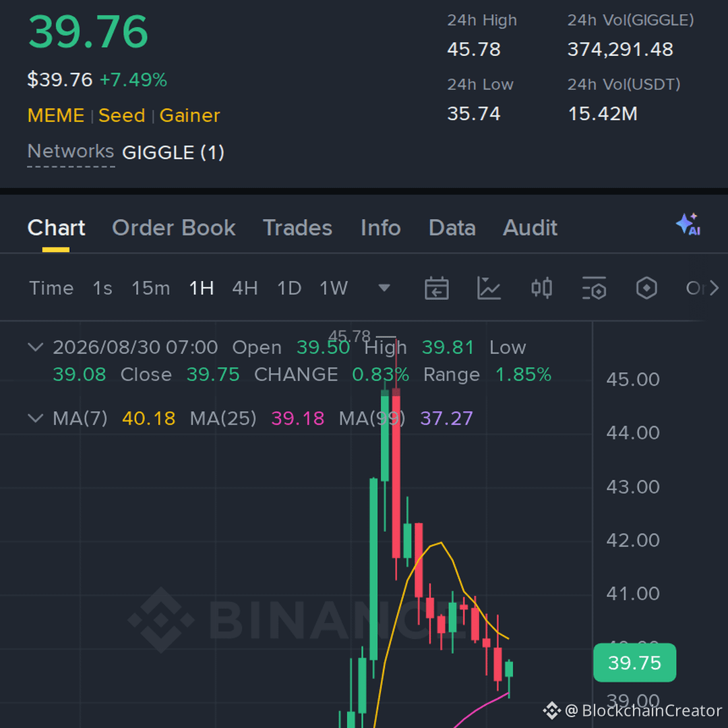Click the candle date 2026/08/30 07:00

coord(135,347)
